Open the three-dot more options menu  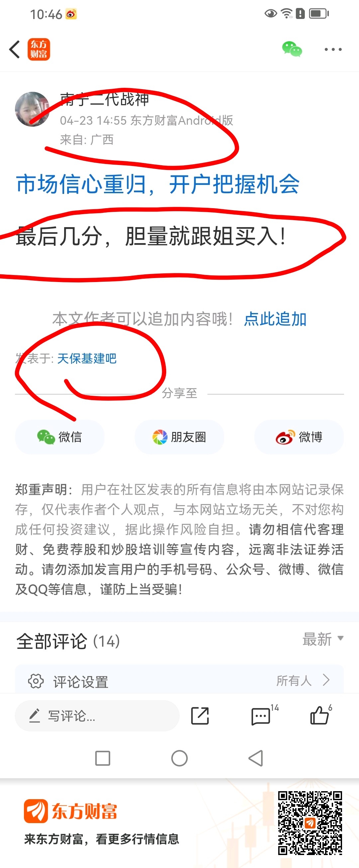[x=333, y=49]
